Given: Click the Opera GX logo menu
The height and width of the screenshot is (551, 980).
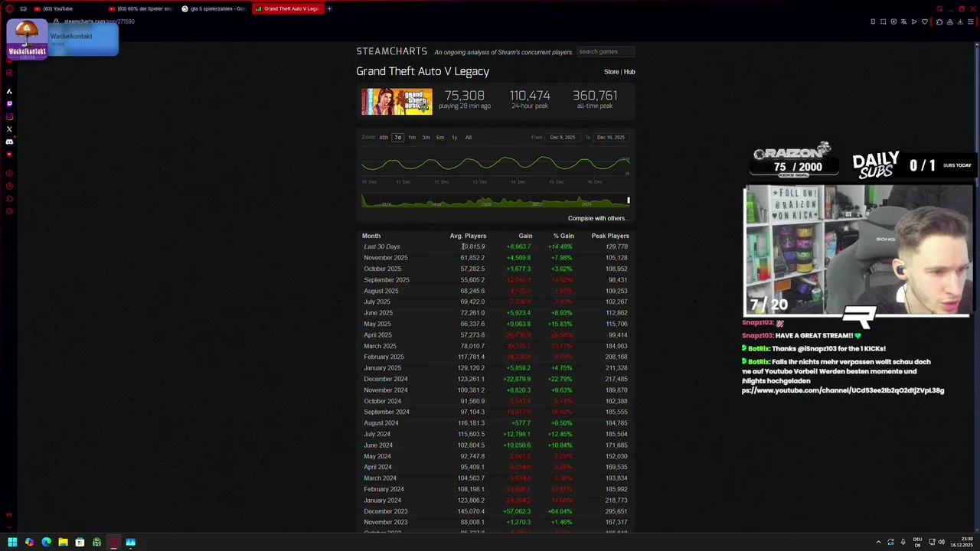Looking at the screenshot, I should [x=9, y=8].
